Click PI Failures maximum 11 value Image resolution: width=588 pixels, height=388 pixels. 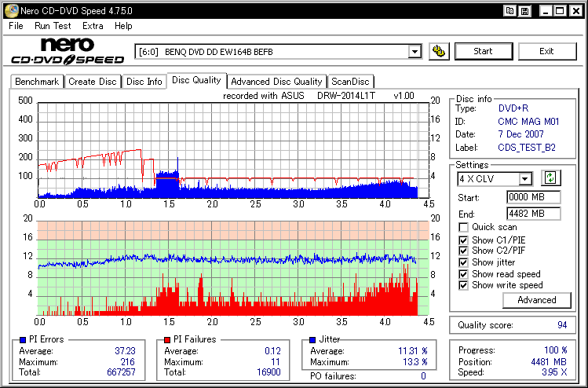click(x=276, y=362)
